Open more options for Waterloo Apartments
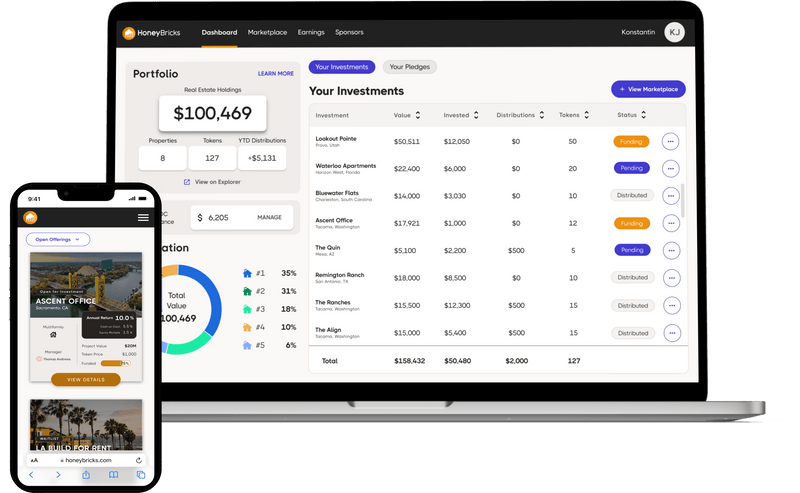 (671, 168)
